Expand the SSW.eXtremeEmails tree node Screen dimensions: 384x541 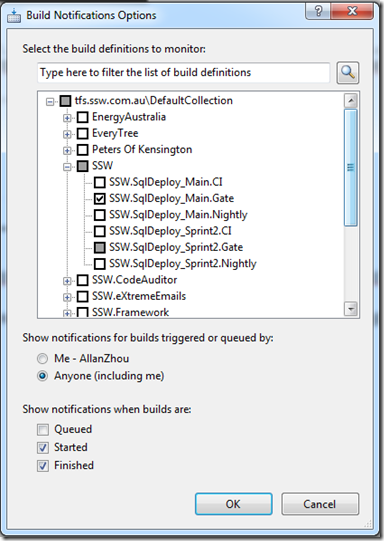67,297
